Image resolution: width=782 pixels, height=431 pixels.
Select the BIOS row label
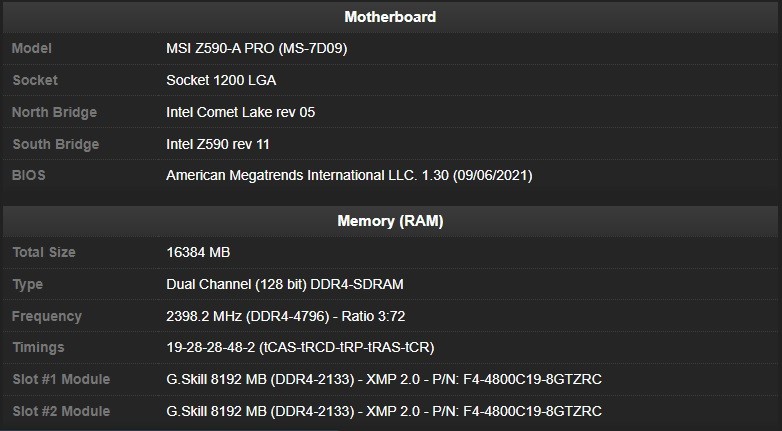click(x=28, y=176)
